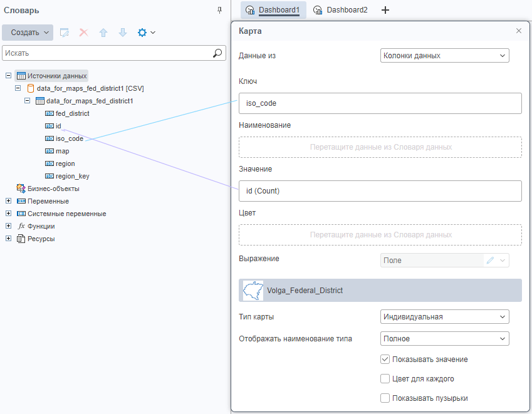The width and height of the screenshot is (532, 414).
Task: Open the Тип карты dropdown
Action: click(444, 317)
